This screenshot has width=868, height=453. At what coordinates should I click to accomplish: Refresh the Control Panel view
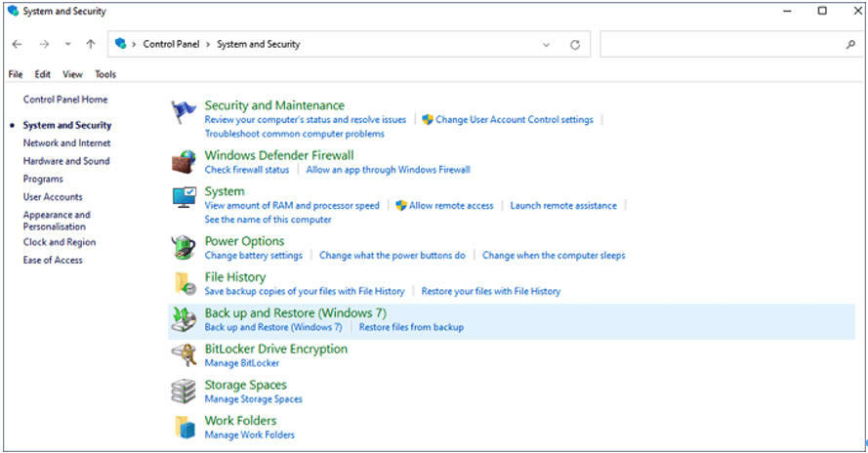[x=575, y=45]
